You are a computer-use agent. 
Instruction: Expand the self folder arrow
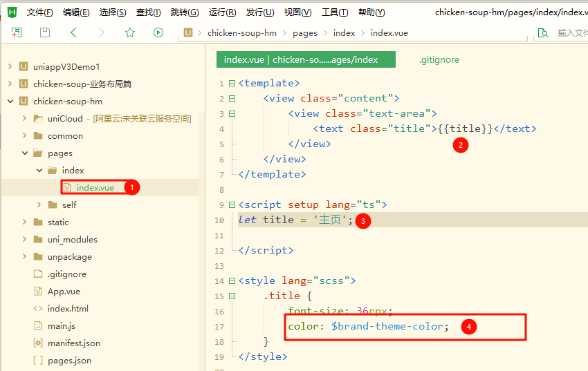[39, 204]
